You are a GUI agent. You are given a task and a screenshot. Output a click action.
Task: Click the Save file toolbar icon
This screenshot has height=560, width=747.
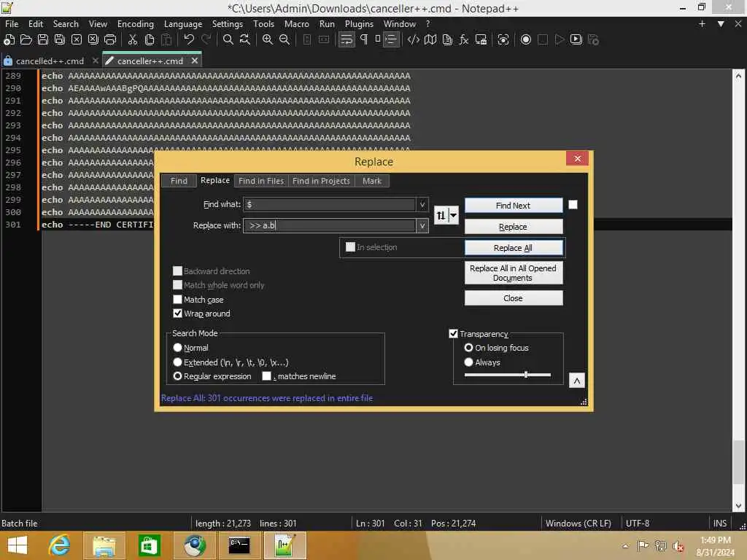[42, 39]
